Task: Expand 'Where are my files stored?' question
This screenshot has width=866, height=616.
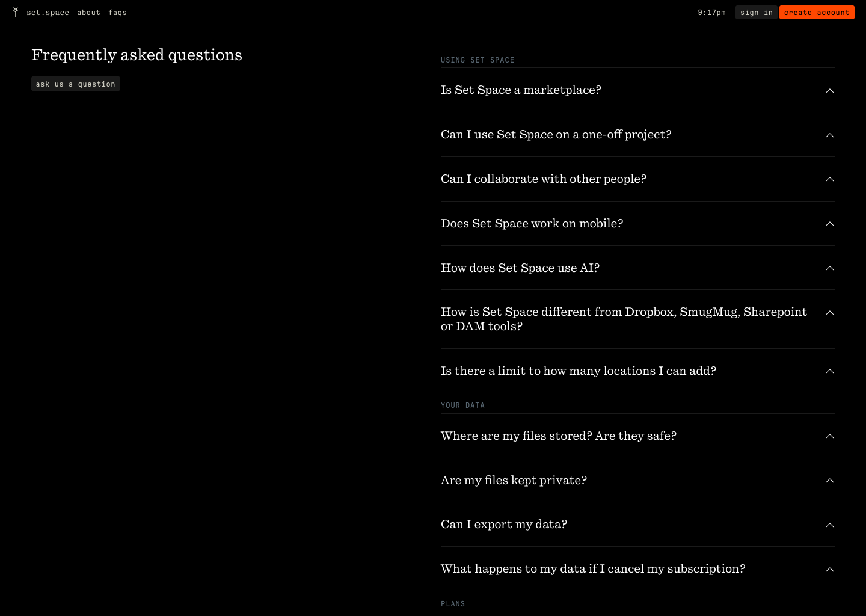Action: (x=637, y=436)
